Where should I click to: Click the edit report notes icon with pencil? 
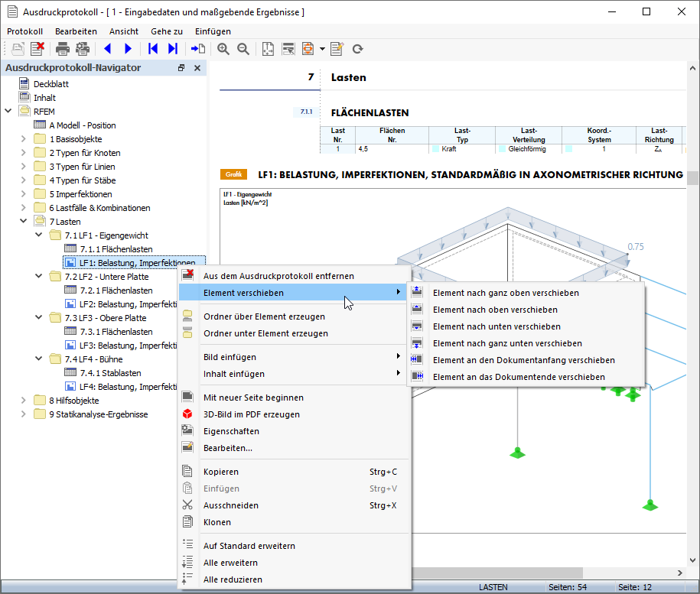[x=337, y=49]
